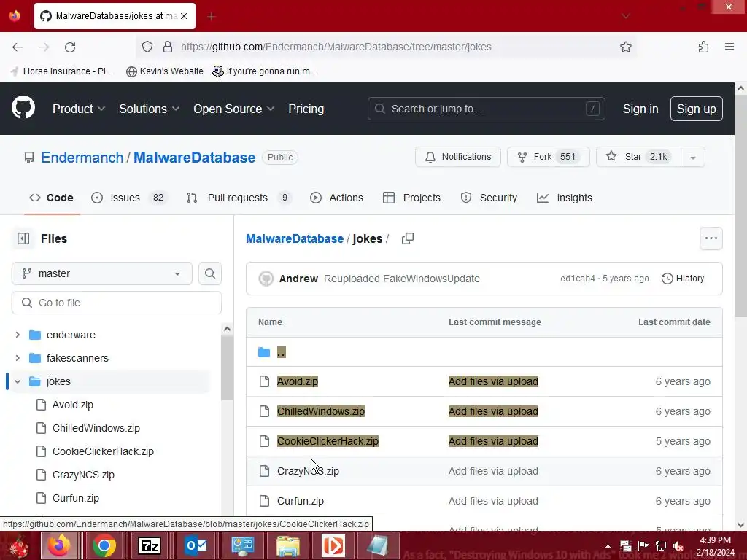Expand the Open Source menu
Viewport: 747px width, 560px height.
[233, 109]
